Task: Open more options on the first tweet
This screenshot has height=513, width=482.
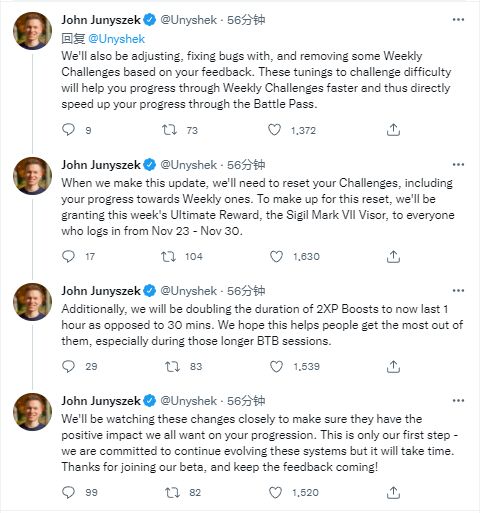Action: (x=458, y=20)
